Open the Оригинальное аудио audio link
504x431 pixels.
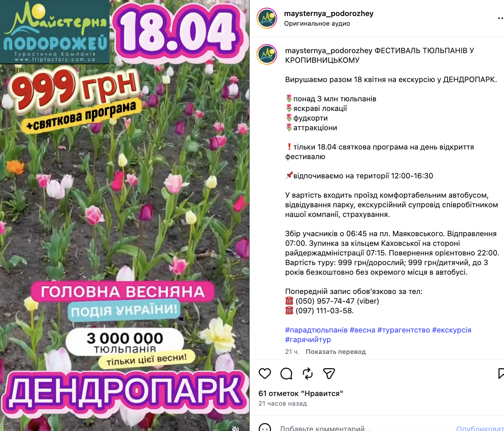click(x=317, y=24)
